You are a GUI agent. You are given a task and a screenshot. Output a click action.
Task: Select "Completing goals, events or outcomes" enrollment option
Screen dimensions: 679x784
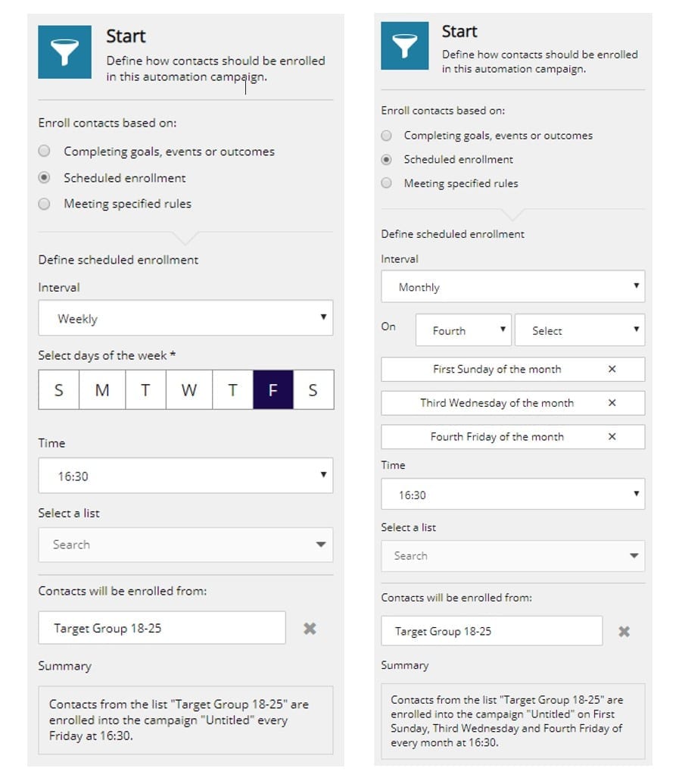pyautogui.click(x=44, y=151)
